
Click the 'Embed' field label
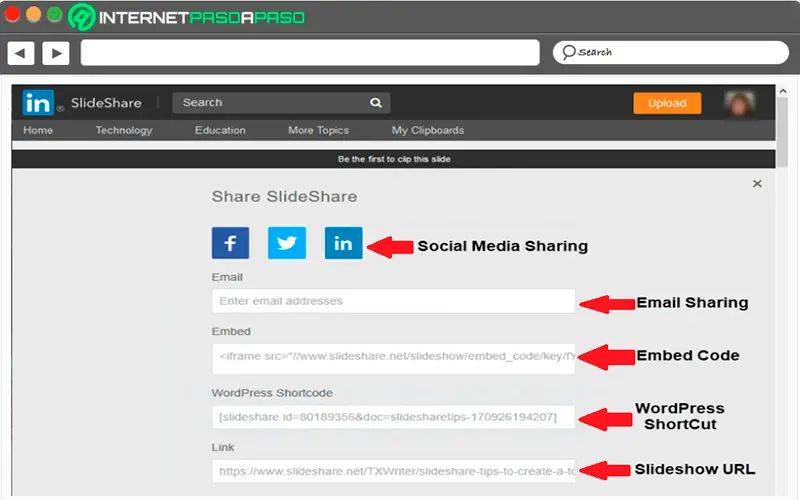231,331
